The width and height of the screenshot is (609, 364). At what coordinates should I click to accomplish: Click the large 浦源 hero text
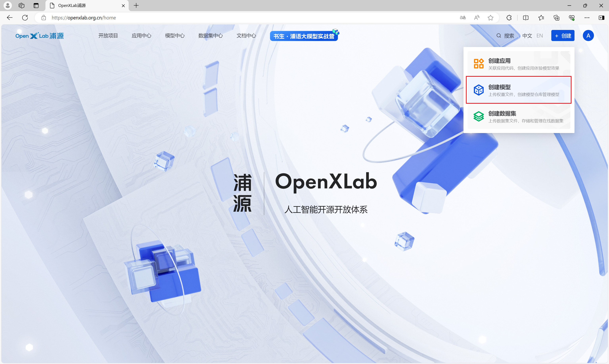pyautogui.click(x=242, y=193)
